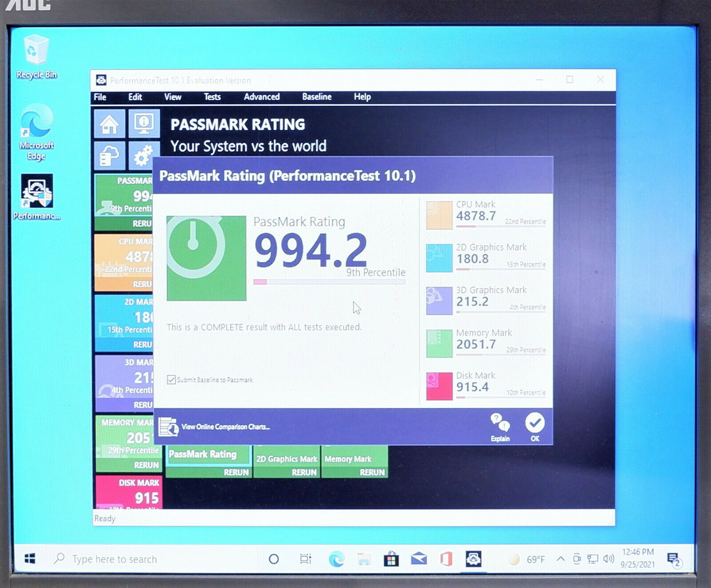Switch to PerformanceTest taskbar button

pyautogui.click(x=474, y=559)
